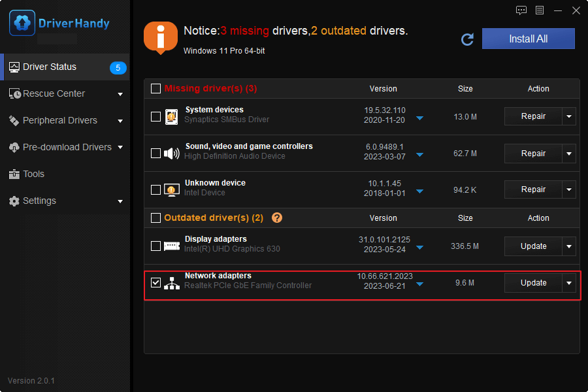Expand Rescue Center submenu arrow
This screenshot has width=588, height=392.
(x=120, y=94)
